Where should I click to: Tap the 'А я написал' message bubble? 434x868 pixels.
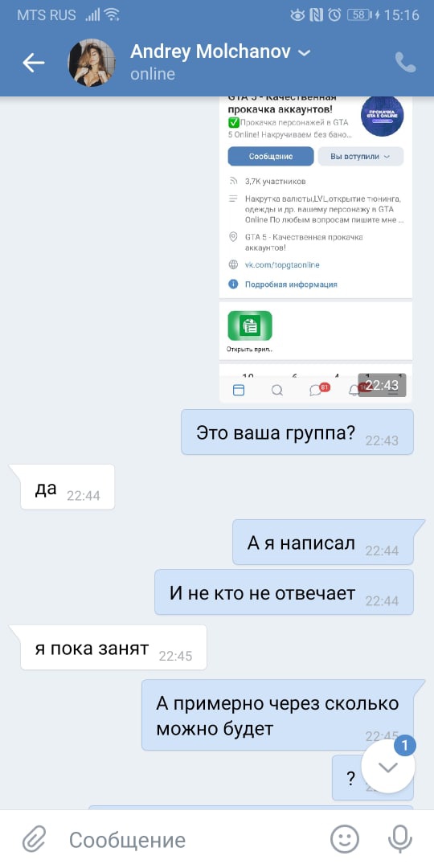pos(323,542)
